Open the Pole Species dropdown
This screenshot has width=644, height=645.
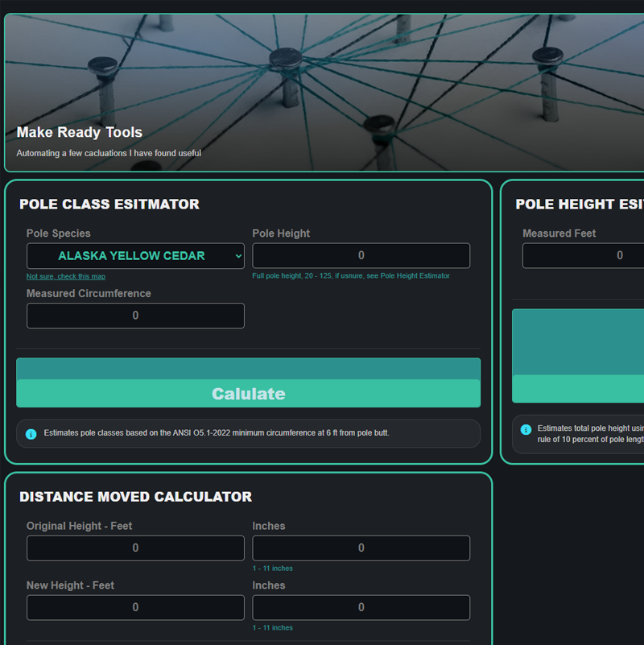[x=135, y=256]
